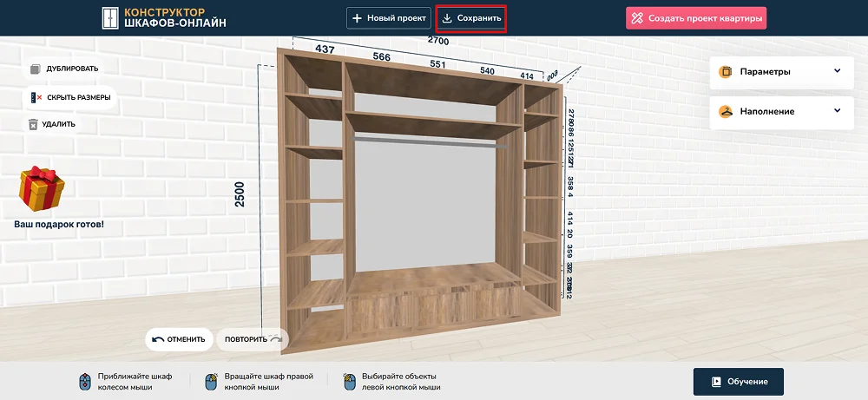The height and width of the screenshot is (400, 868).
Task: Select the hanging rod inside the wardrobe
Action: 430,141
